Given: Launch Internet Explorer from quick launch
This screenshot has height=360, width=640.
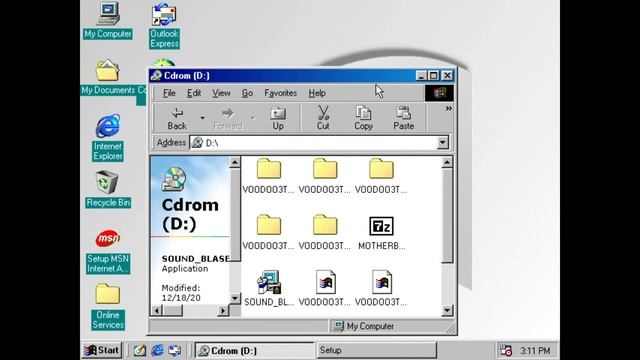Looking at the screenshot, I should (x=158, y=350).
